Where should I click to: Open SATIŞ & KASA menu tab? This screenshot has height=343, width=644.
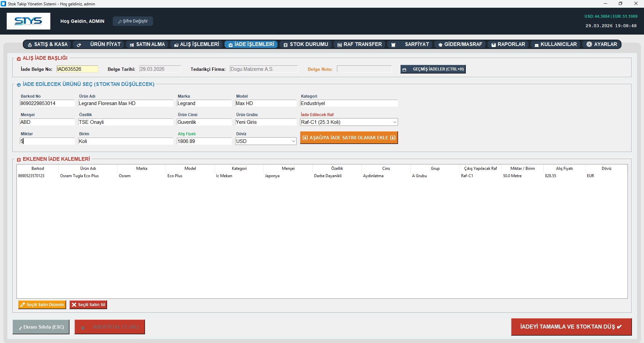click(x=47, y=44)
